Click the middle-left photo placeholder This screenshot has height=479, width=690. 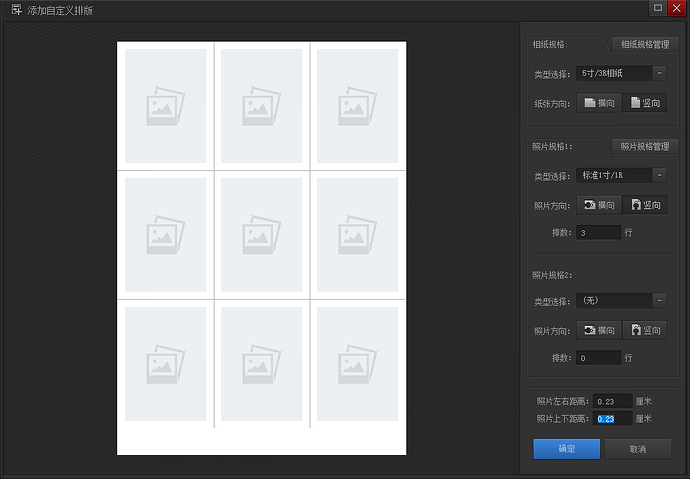[x=165, y=235]
